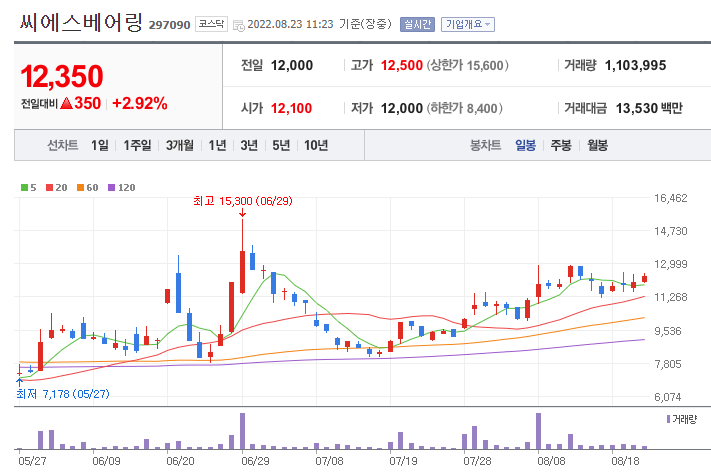Click the tall volume bar at 08/08
The image size is (711, 473).
(x=538, y=431)
